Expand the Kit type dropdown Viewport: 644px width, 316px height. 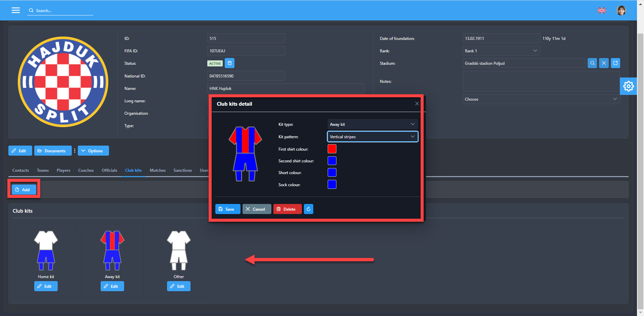372,124
